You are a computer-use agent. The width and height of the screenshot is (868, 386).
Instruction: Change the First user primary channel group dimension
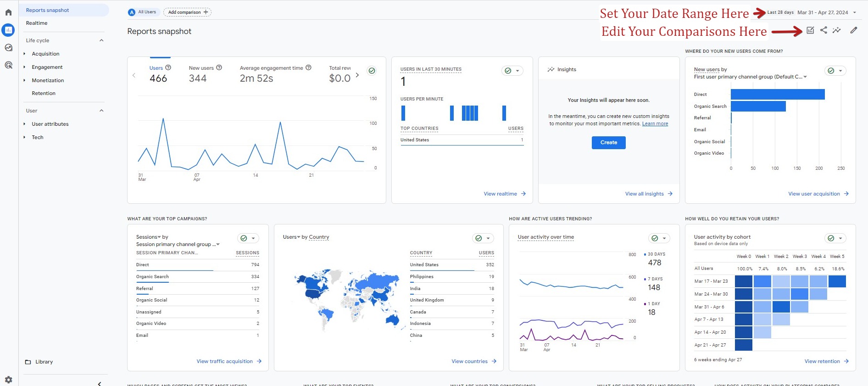pyautogui.click(x=751, y=77)
